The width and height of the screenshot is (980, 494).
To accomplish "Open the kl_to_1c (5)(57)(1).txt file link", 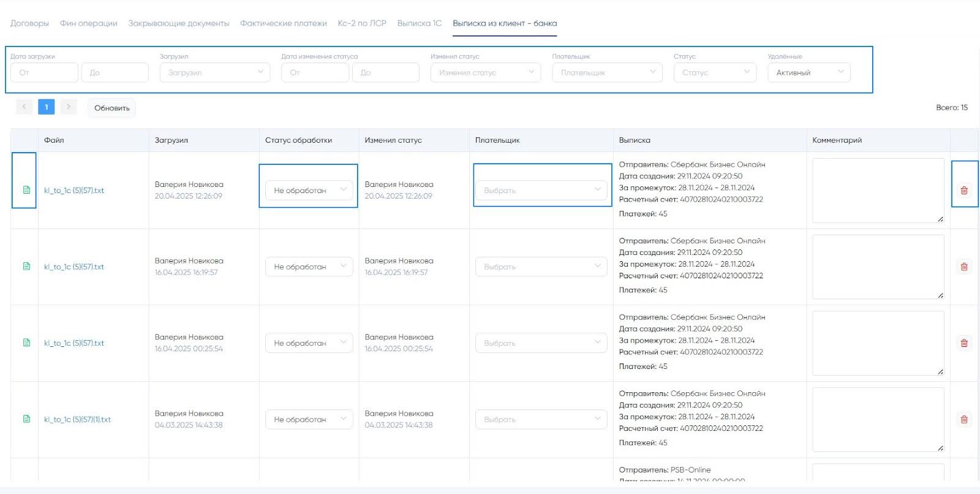I will coord(77,420).
